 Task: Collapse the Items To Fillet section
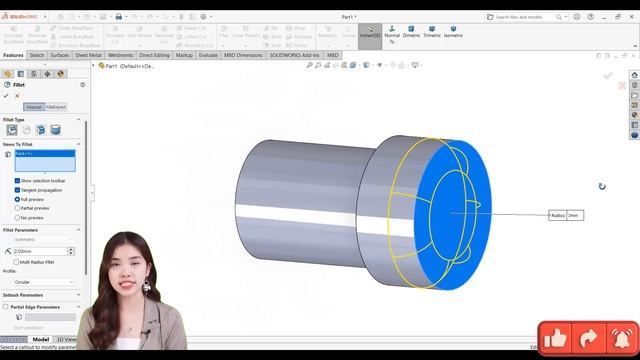pos(78,144)
